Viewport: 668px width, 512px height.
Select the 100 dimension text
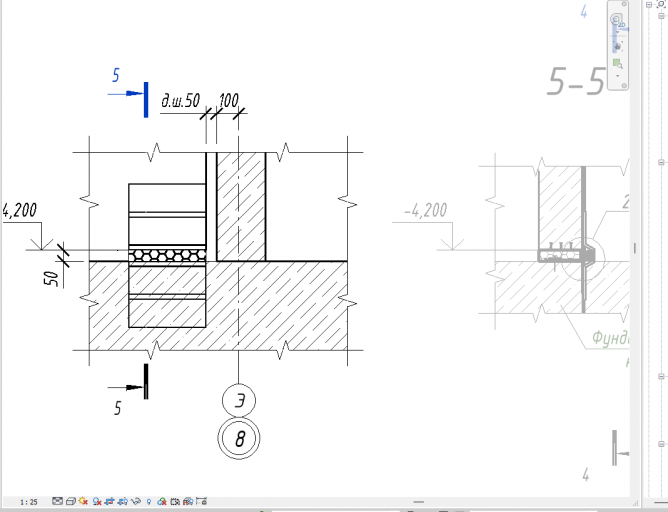click(229, 101)
